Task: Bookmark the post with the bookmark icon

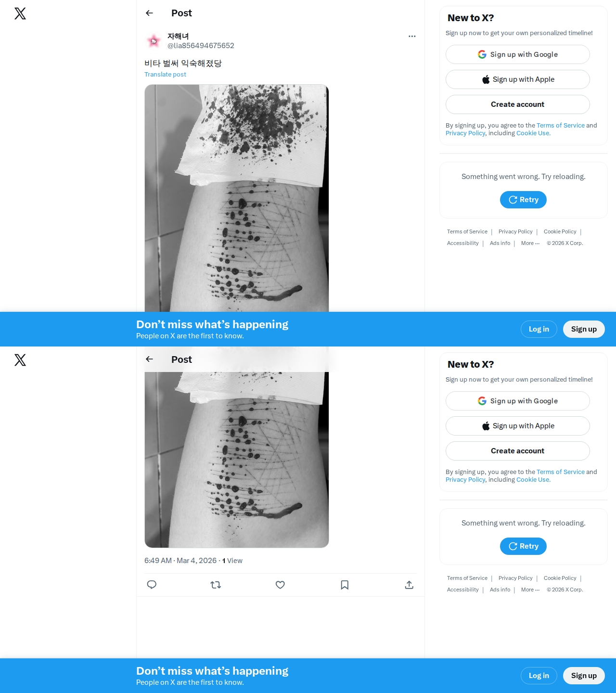Action: coord(345,585)
